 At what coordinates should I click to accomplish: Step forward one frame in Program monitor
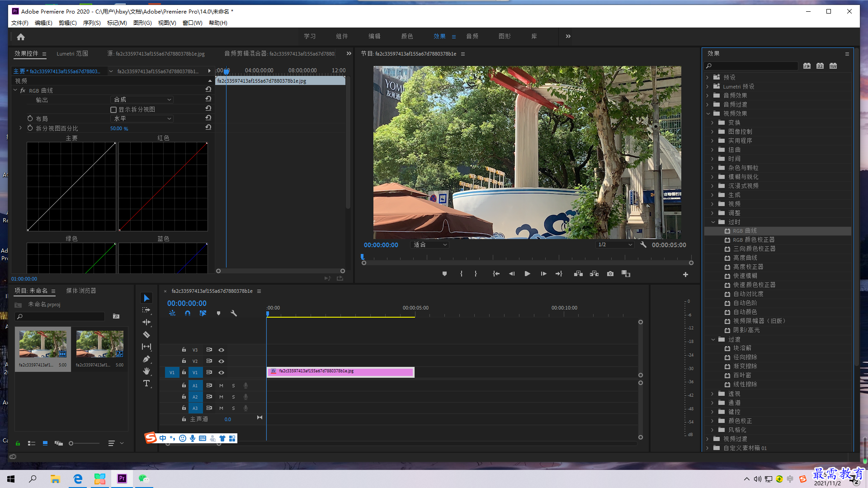pos(543,274)
